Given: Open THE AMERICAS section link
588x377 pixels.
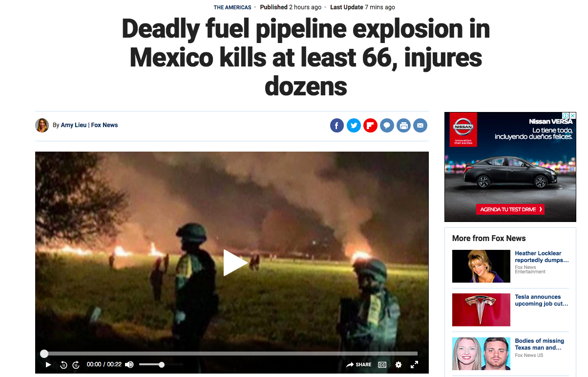Looking at the screenshot, I should [x=232, y=7].
